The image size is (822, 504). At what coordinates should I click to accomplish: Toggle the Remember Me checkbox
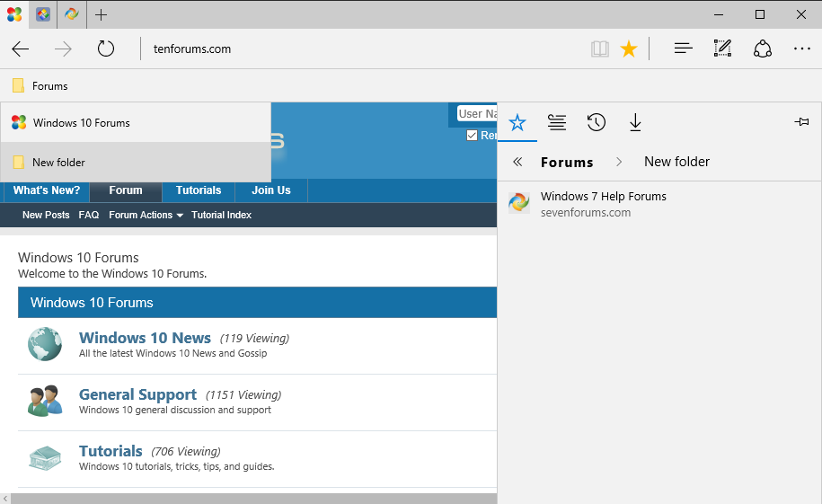[x=472, y=136]
